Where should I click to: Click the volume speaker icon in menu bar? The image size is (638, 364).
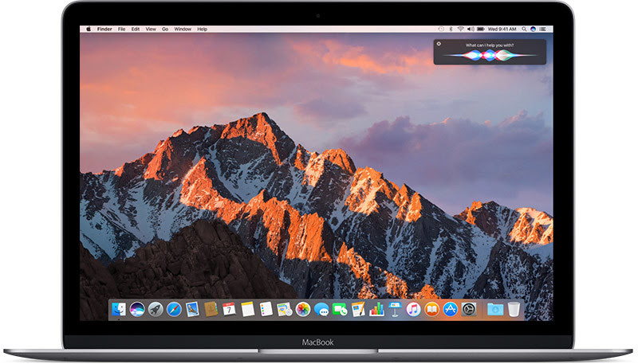click(x=471, y=29)
